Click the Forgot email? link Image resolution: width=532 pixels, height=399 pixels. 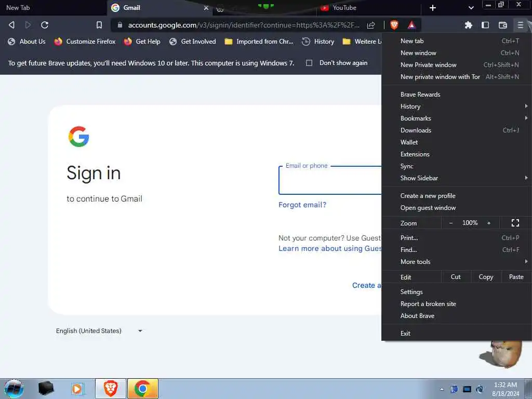302,205
